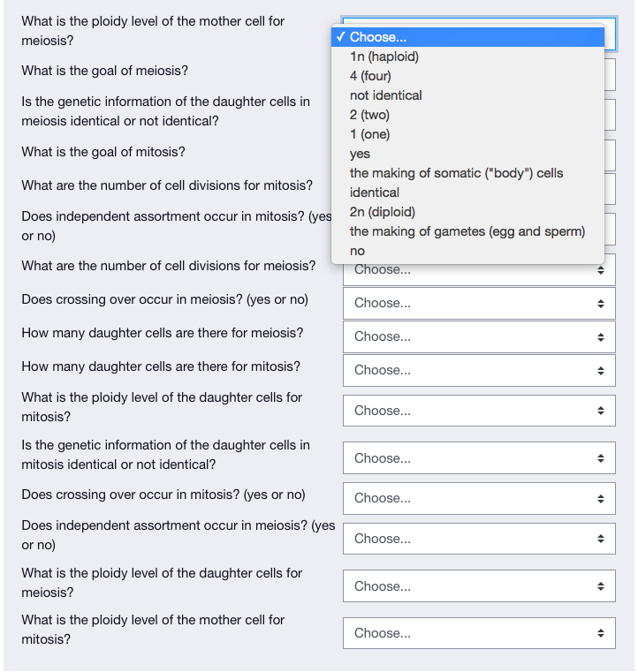Open ploidy of mitosis daughter cells dropdown
Screen dimensions: 638x672
[479, 411]
